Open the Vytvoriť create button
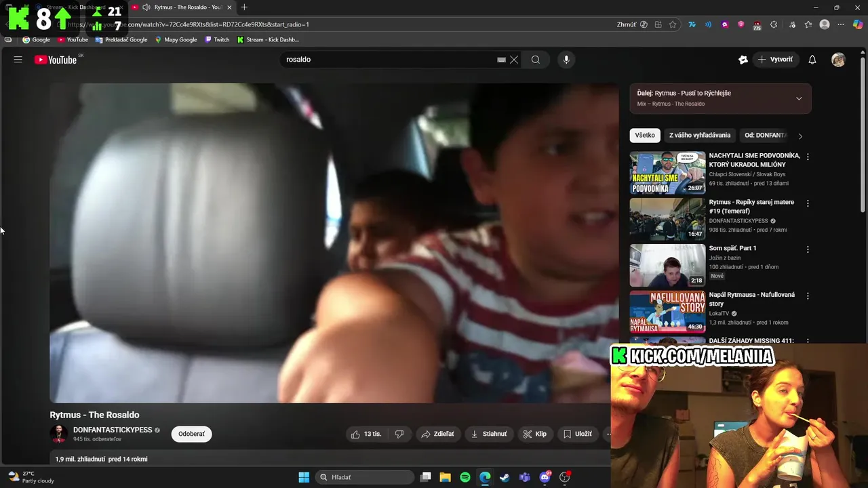Viewport: 868px width, 488px height. [x=775, y=60]
